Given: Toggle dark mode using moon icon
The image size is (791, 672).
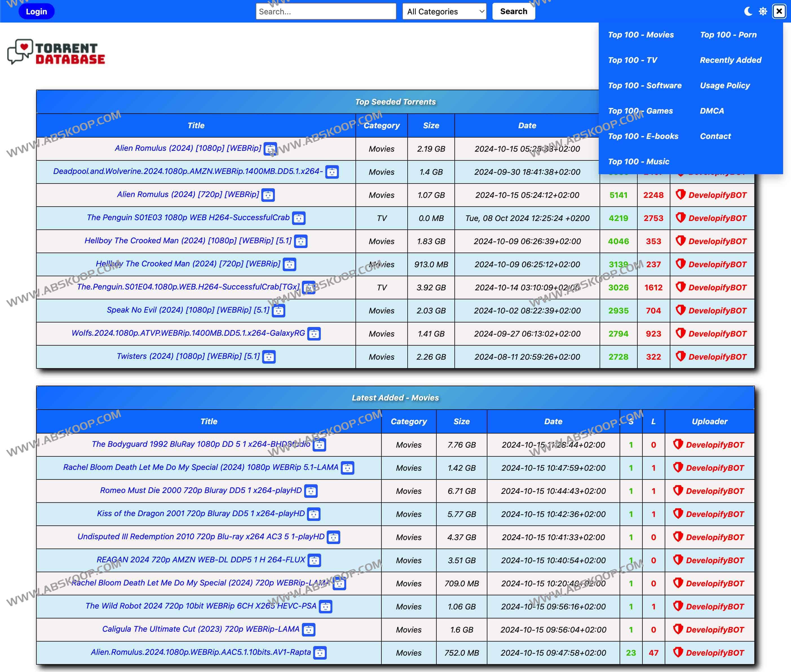Looking at the screenshot, I should [x=747, y=11].
